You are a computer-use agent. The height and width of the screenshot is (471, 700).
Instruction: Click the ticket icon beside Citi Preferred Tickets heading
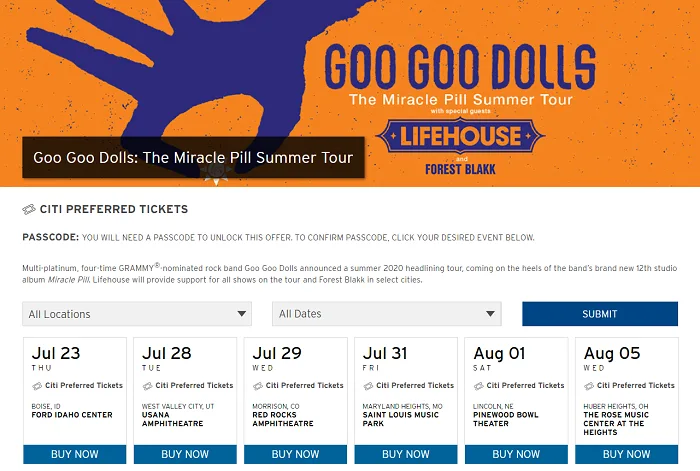[x=29, y=210]
